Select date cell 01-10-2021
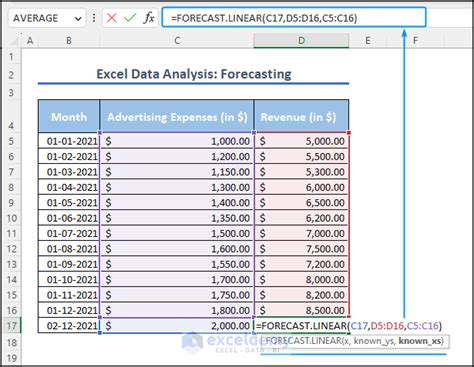 tap(69, 279)
